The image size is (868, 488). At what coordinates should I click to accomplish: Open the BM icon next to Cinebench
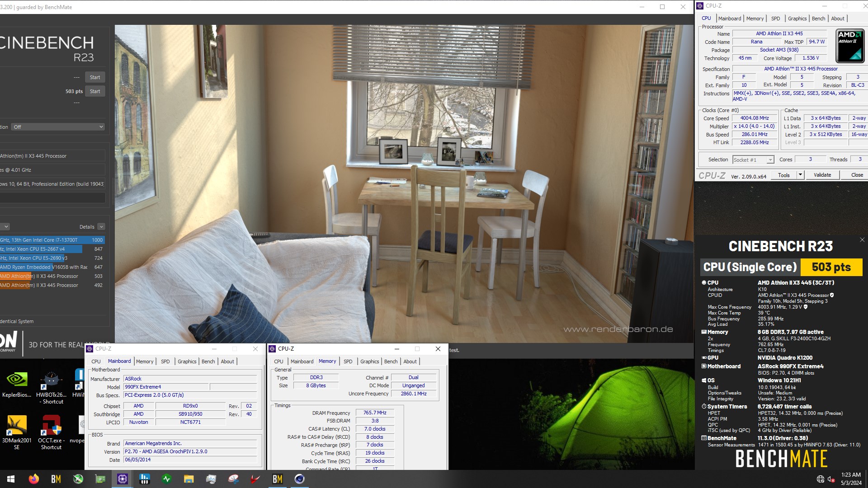278,479
